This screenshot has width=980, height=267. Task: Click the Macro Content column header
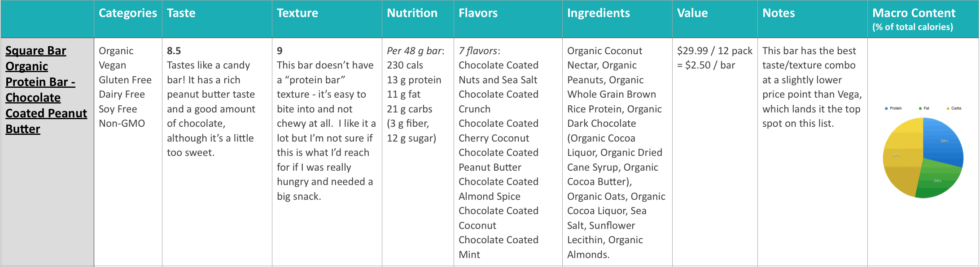point(914,13)
